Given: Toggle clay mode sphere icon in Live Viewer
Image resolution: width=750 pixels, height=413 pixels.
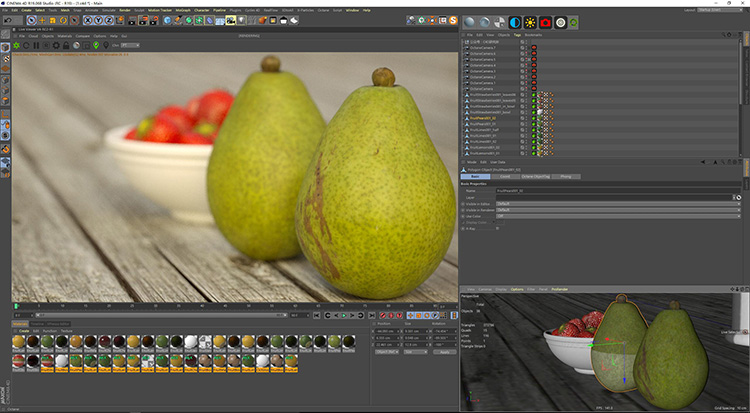Looking at the screenshot, I should point(76,45).
